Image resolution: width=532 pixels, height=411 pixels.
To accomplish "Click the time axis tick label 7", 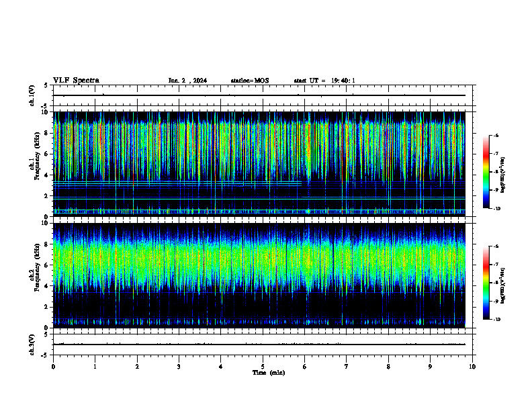I will pos(347,367).
